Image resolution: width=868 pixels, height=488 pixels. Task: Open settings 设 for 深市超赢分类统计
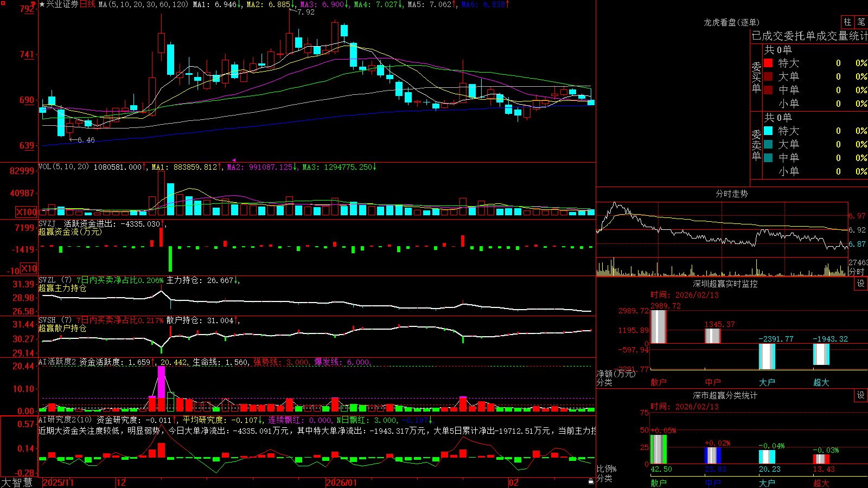(x=860, y=395)
